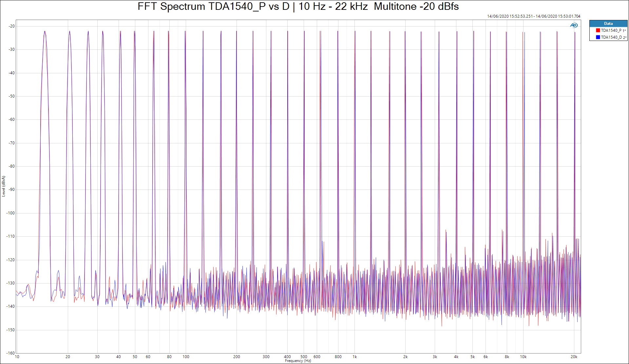Click the 10 Hz frequency tick label
The height and width of the screenshot is (364, 629).
pyautogui.click(x=17, y=357)
